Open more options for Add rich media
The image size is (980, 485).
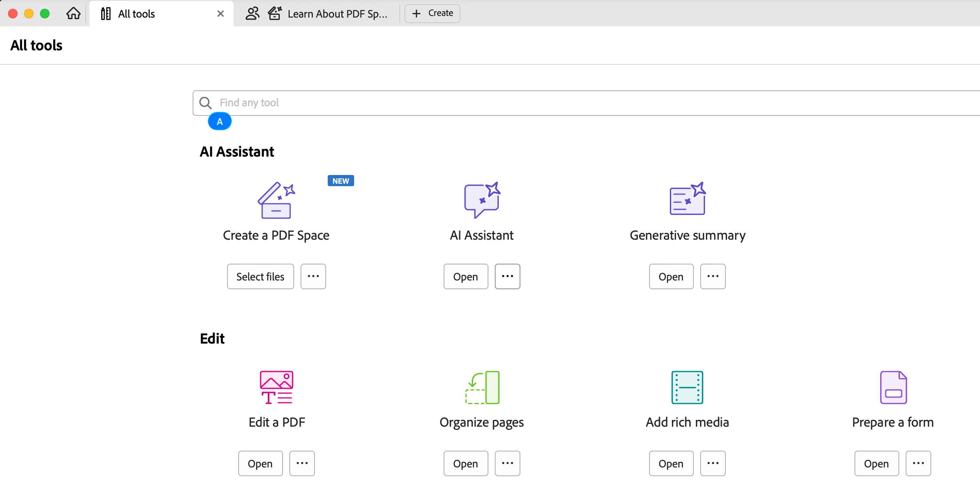click(x=713, y=463)
